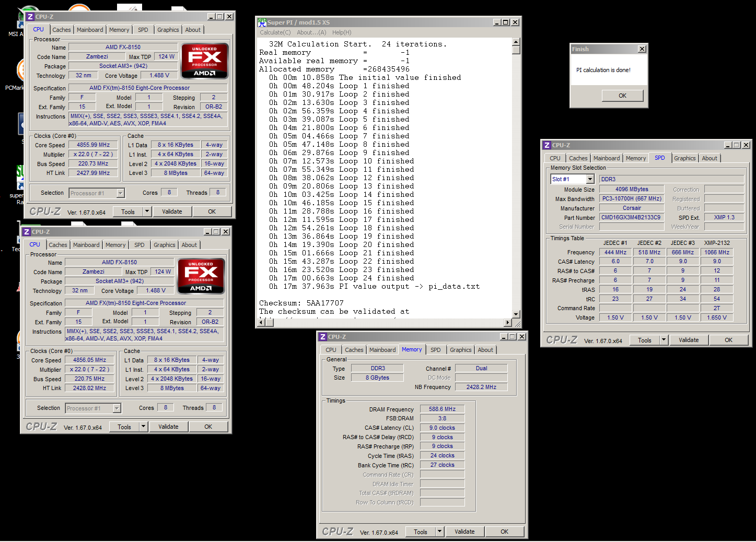Switch to the Memory tab in the SPD CPU-Z window
This screenshot has height=542, width=756.
tap(635, 158)
